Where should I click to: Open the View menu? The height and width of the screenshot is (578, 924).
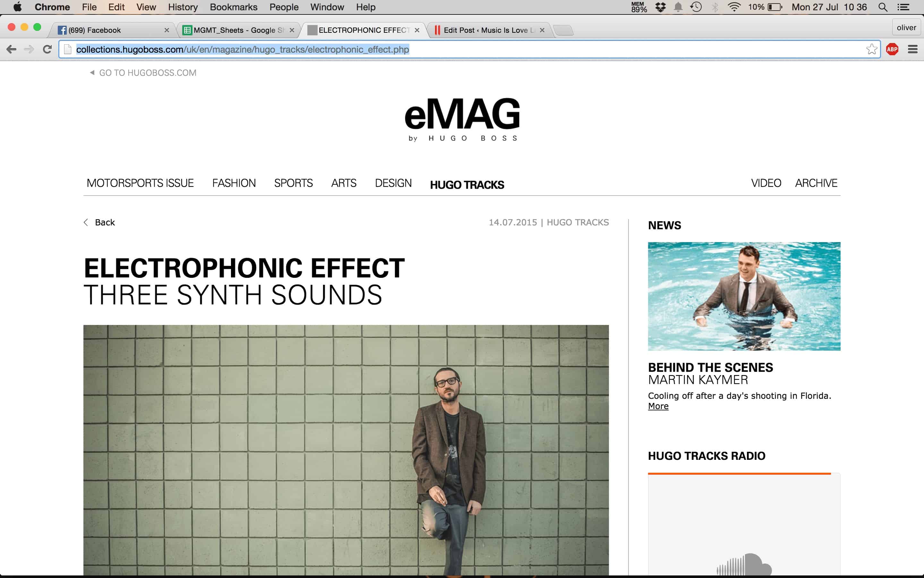(x=146, y=7)
